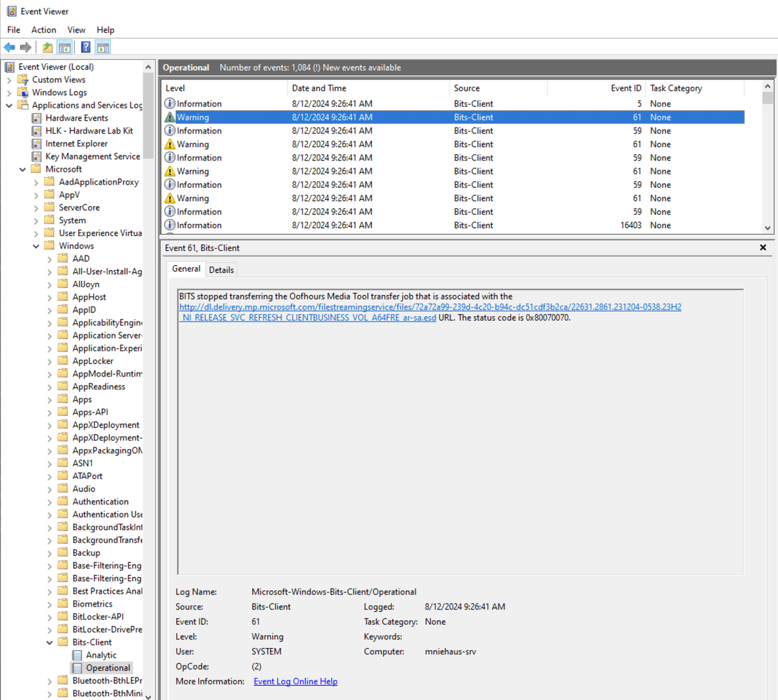This screenshot has height=700, width=778.
Task: Open Internet Explorer log in tree
Action: point(76,144)
